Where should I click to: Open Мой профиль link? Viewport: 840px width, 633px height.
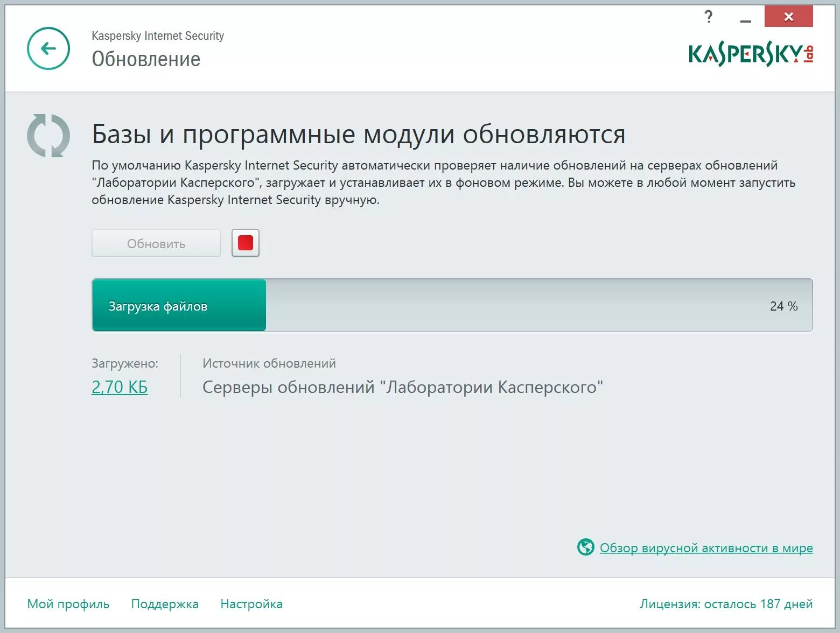(x=68, y=604)
